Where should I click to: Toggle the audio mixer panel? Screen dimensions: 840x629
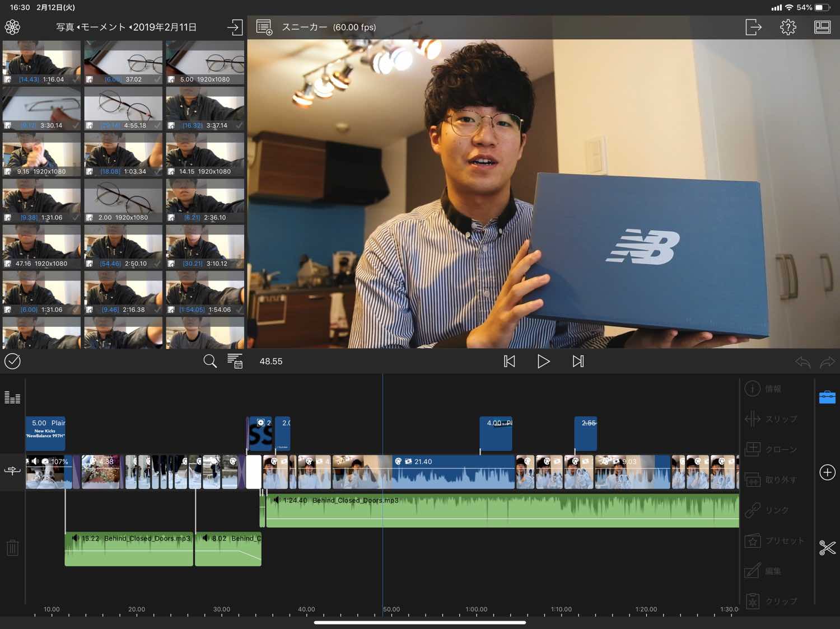[x=12, y=397]
